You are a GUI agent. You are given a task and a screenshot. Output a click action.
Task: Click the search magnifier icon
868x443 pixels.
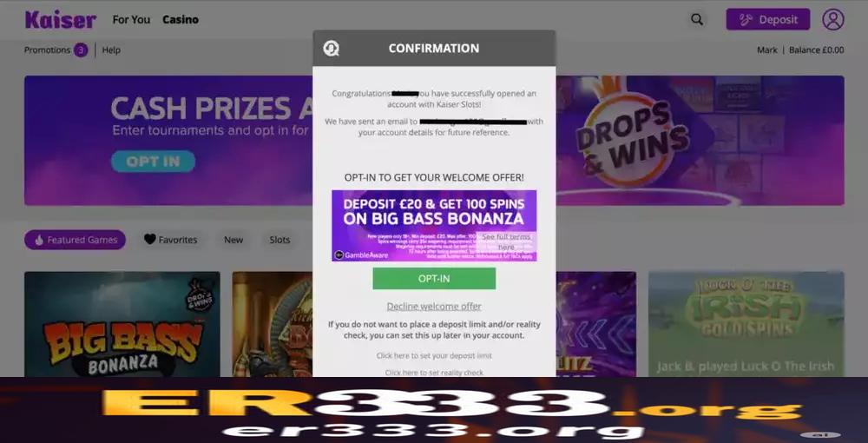coord(697,19)
